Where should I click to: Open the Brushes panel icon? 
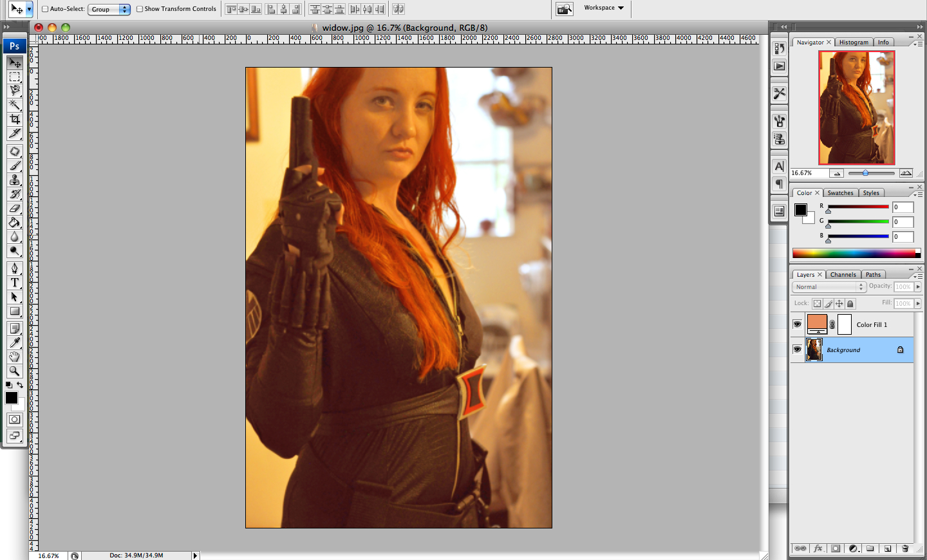[780, 121]
